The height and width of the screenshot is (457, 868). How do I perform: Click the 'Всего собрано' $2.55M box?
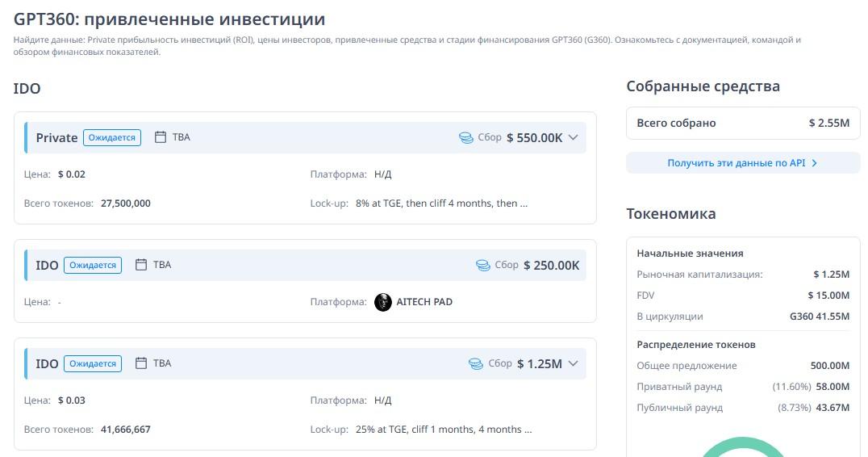pos(743,124)
